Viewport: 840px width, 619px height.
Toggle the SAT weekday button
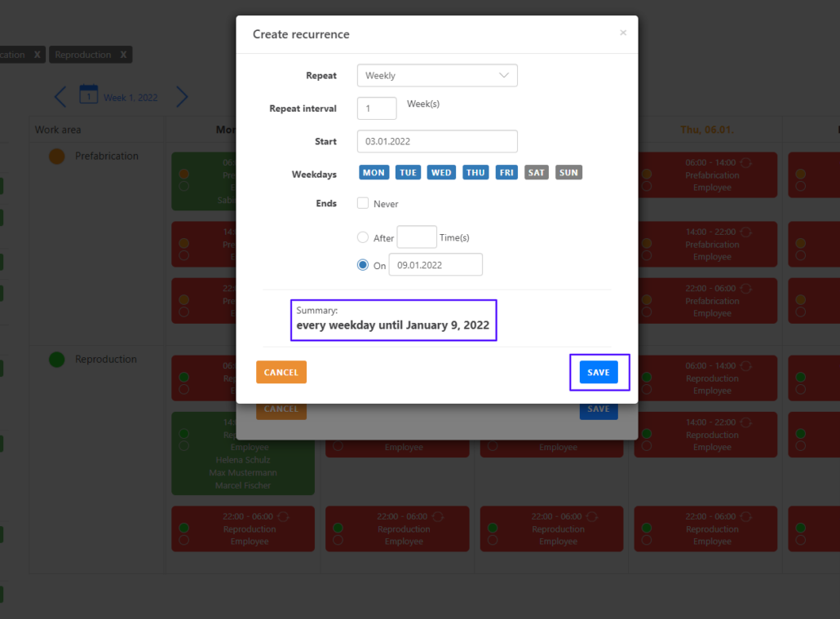click(x=536, y=173)
